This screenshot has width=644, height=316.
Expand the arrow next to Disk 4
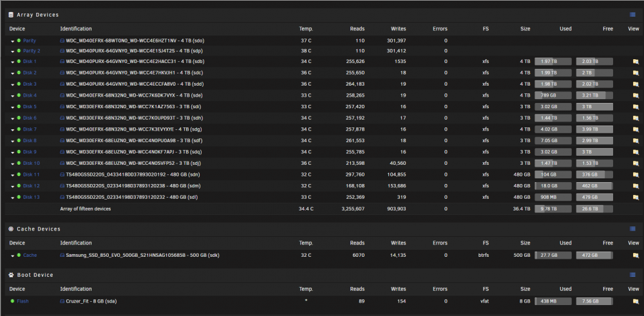coord(13,96)
